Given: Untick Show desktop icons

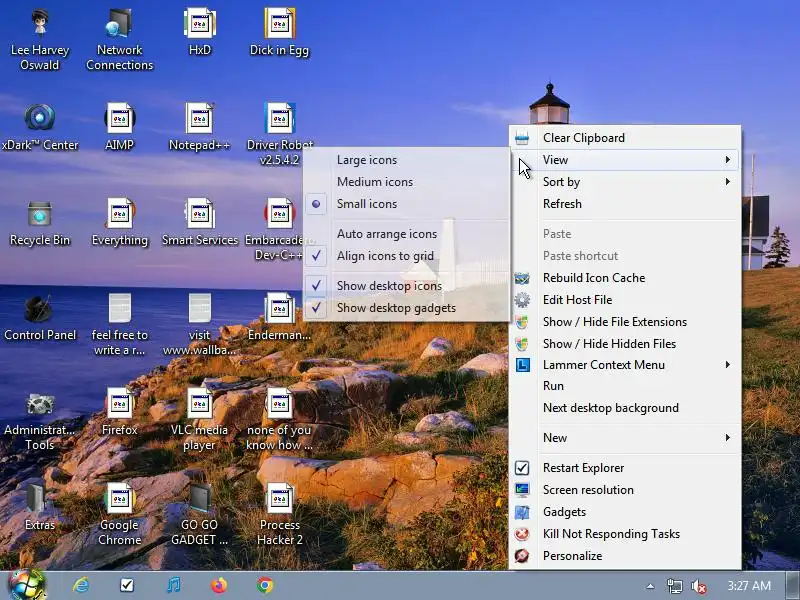Looking at the screenshot, I should click(x=407, y=286).
